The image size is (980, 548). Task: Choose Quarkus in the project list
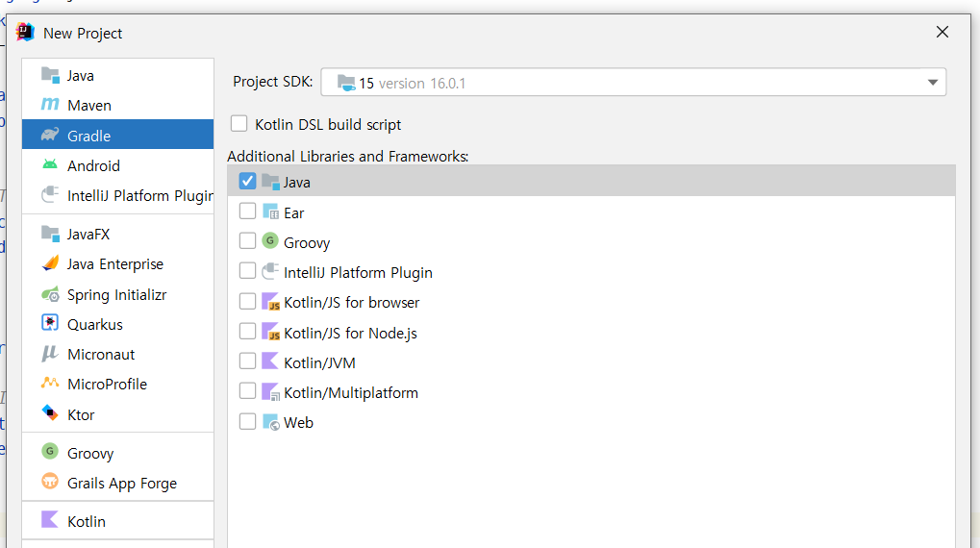[117, 324]
